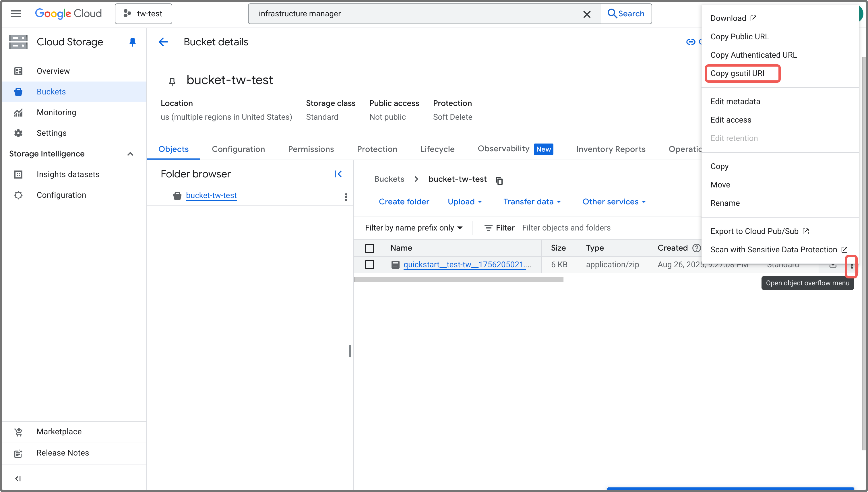Clear the search box using the X icon

586,14
